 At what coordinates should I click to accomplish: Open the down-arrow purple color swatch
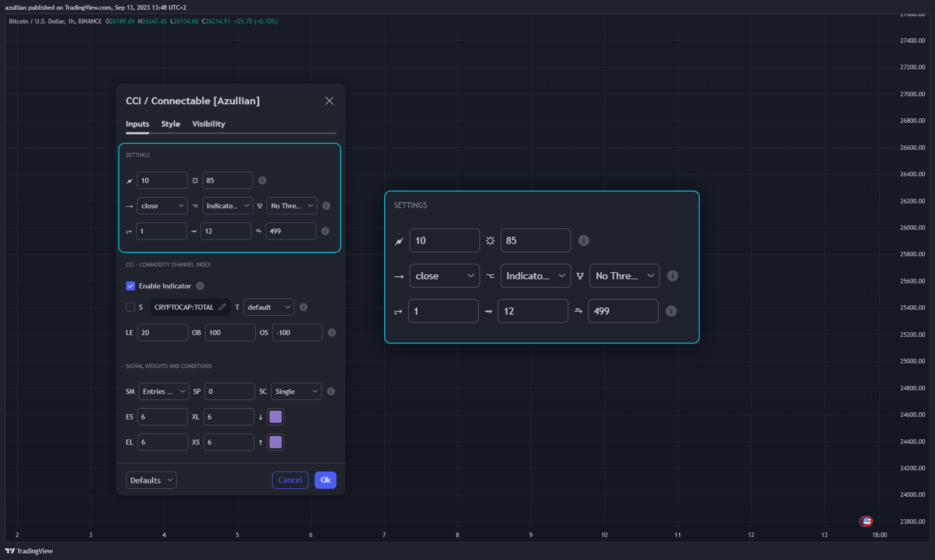coord(276,417)
